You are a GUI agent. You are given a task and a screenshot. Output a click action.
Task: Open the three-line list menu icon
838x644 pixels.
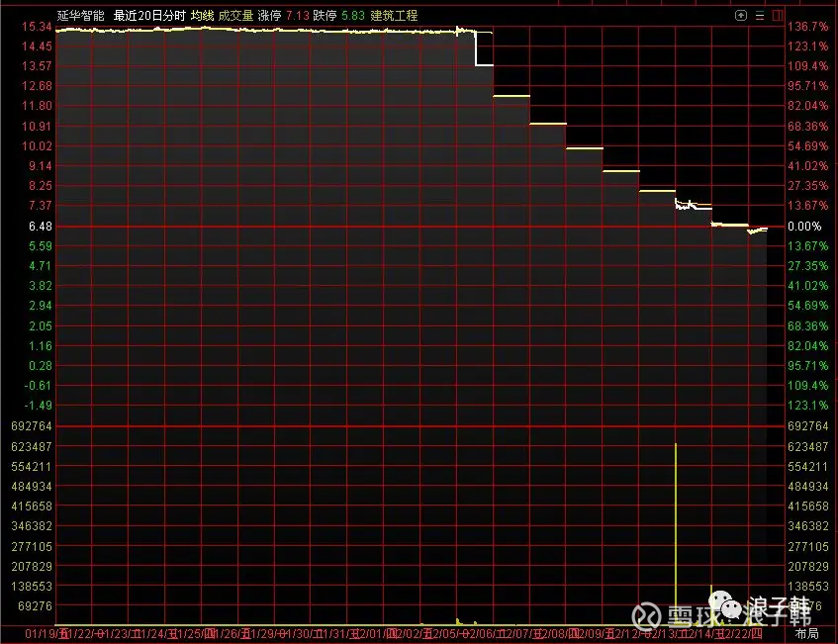tap(760, 16)
